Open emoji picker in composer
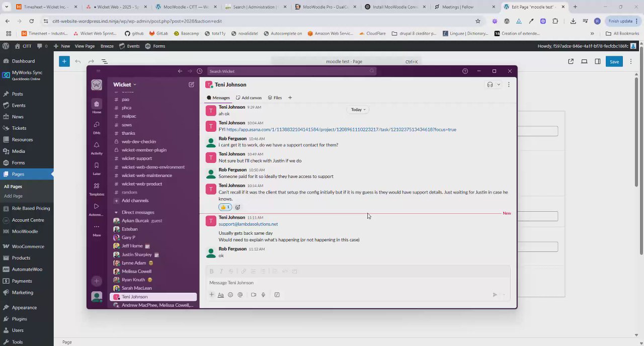 pos(230,295)
